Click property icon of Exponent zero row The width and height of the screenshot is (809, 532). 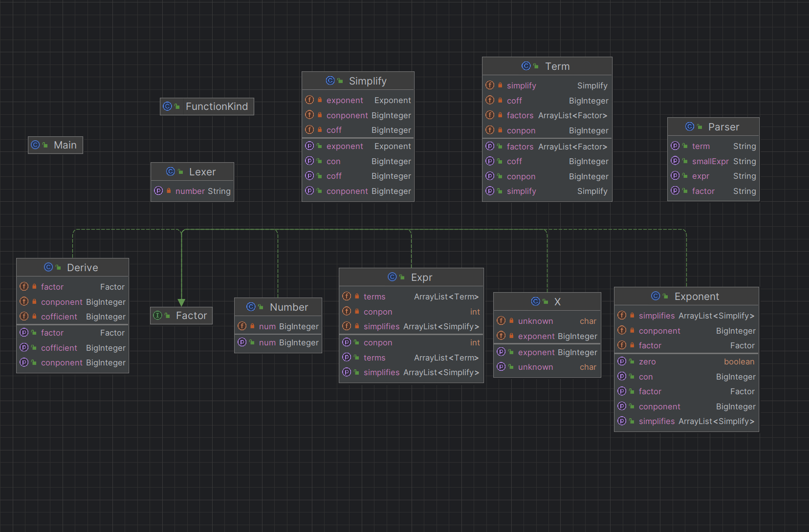point(622,361)
